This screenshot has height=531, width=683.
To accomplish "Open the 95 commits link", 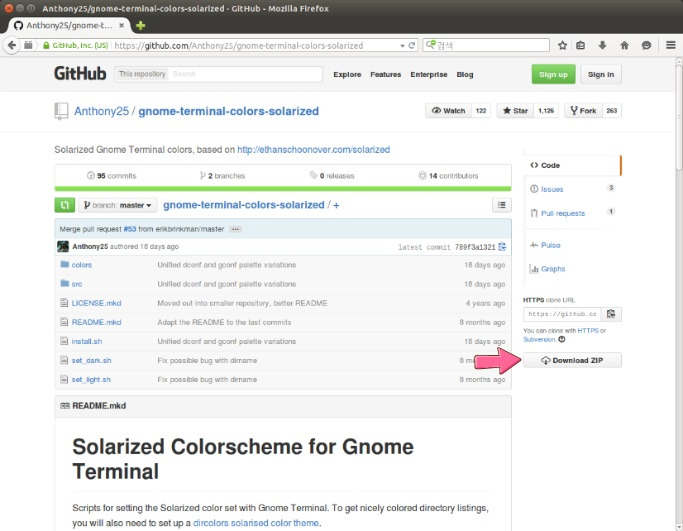I will point(112,176).
